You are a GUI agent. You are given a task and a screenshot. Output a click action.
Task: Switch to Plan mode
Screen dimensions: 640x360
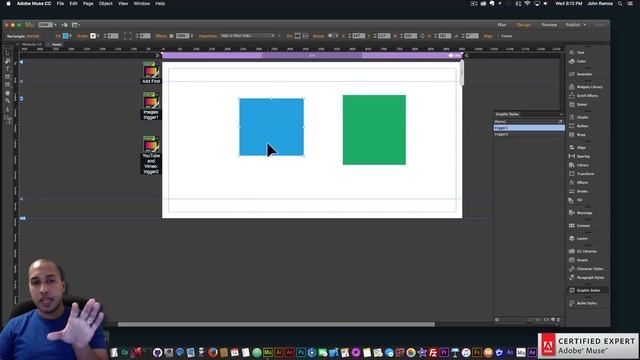[x=502, y=25]
